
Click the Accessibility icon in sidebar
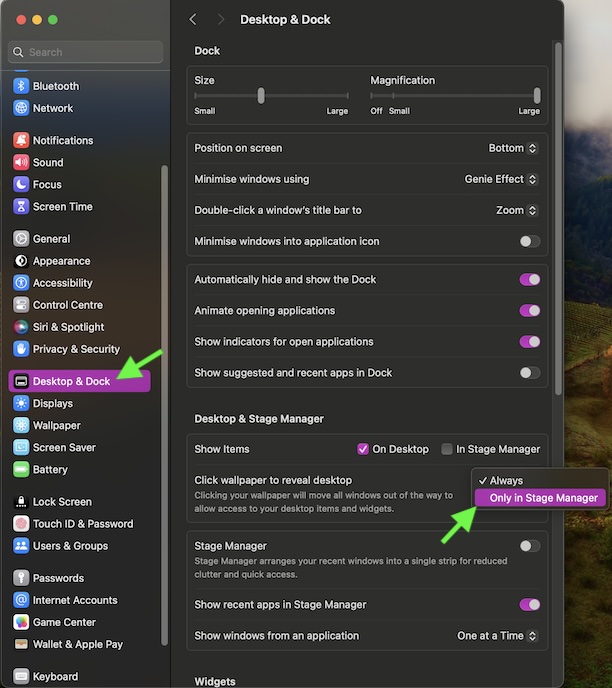(x=20, y=283)
